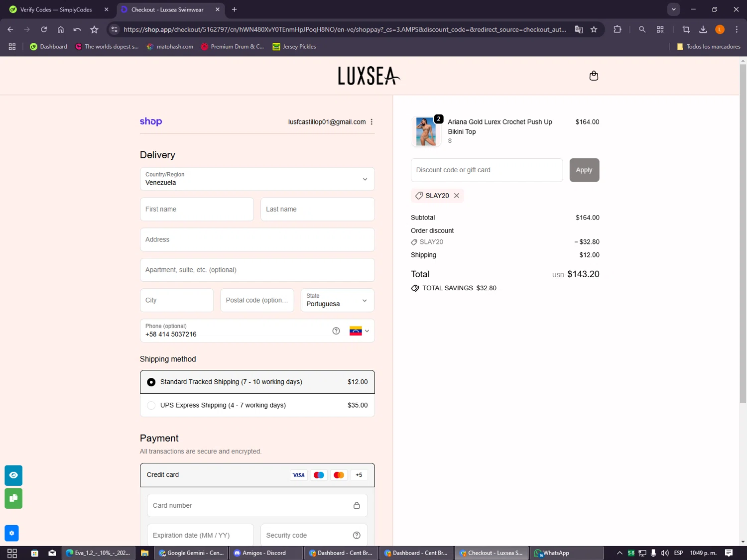Click the page vertical scrollbar
747x560 pixels.
[x=743, y=234]
